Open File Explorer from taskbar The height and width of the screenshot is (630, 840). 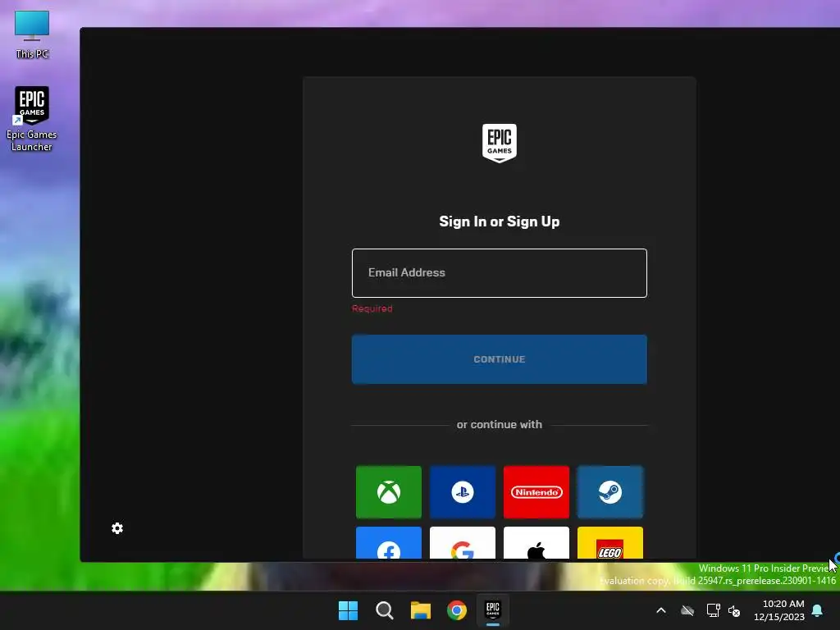click(421, 610)
